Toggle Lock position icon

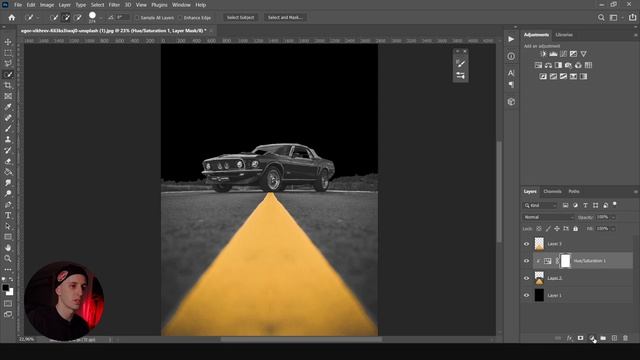(x=557, y=229)
